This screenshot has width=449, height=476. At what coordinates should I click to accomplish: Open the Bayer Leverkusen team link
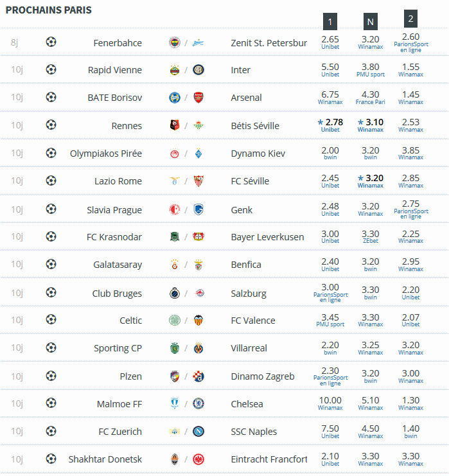(267, 237)
